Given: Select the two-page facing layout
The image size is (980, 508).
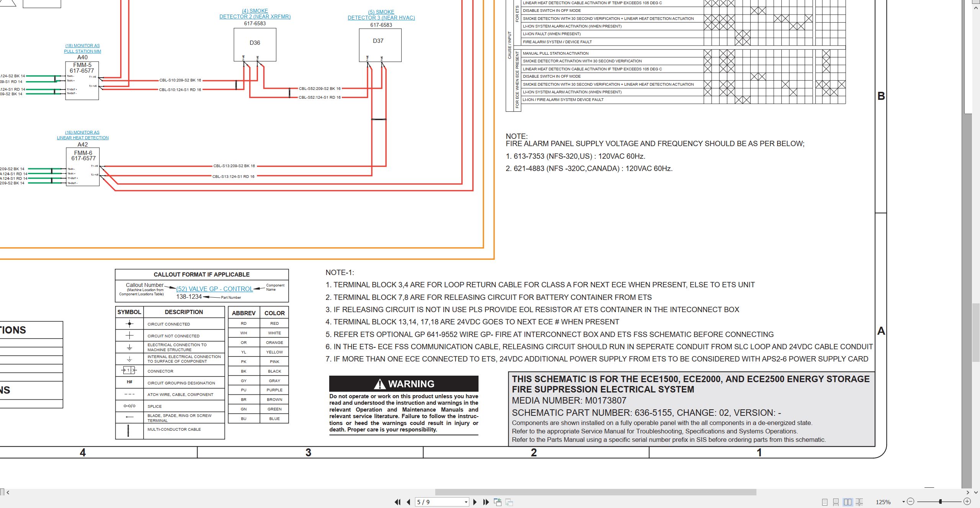Looking at the screenshot, I should 848,502.
